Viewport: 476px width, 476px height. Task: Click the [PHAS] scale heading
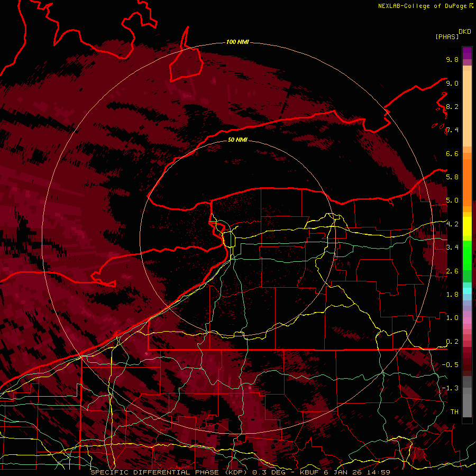point(447,36)
